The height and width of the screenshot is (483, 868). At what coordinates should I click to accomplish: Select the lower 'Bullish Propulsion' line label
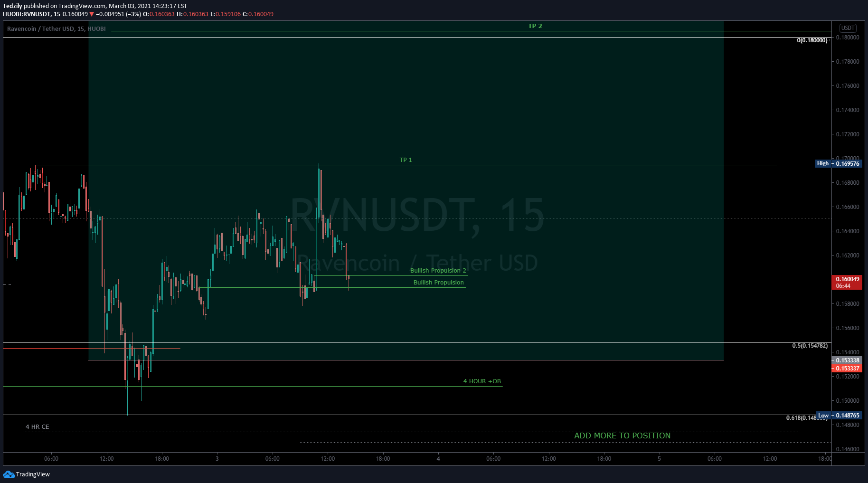pos(438,283)
